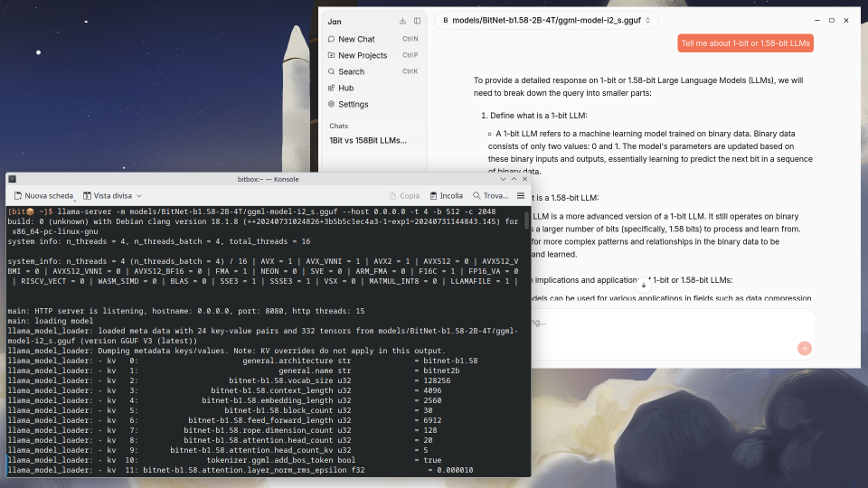This screenshot has width=868, height=488.
Task: Click the 'general.architecture' line in Konsole output
Action: [242, 361]
